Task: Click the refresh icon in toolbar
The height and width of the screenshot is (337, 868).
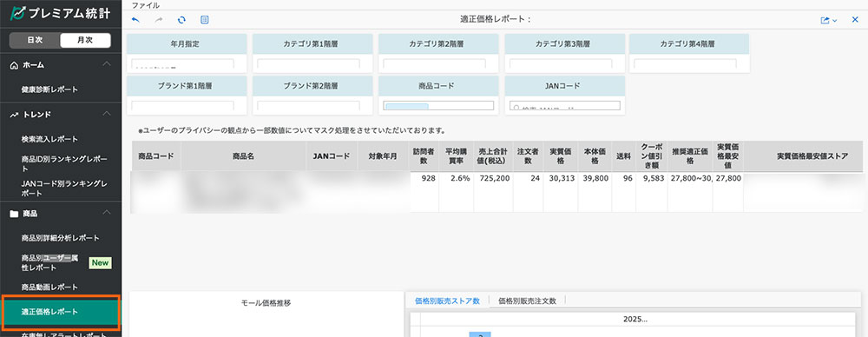Action: [181, 20]
